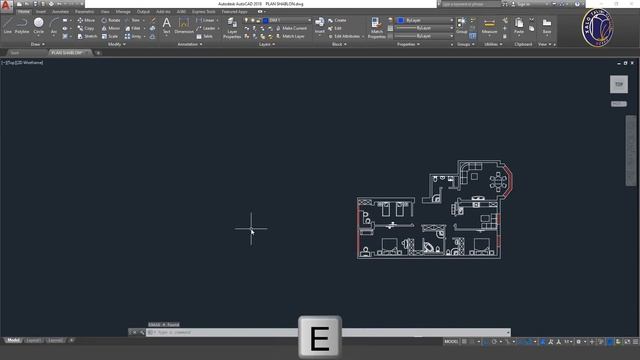Image resolution: width=640 pixels, height=360 pixels.
Task: Select the Line tool
Action: 8,25
